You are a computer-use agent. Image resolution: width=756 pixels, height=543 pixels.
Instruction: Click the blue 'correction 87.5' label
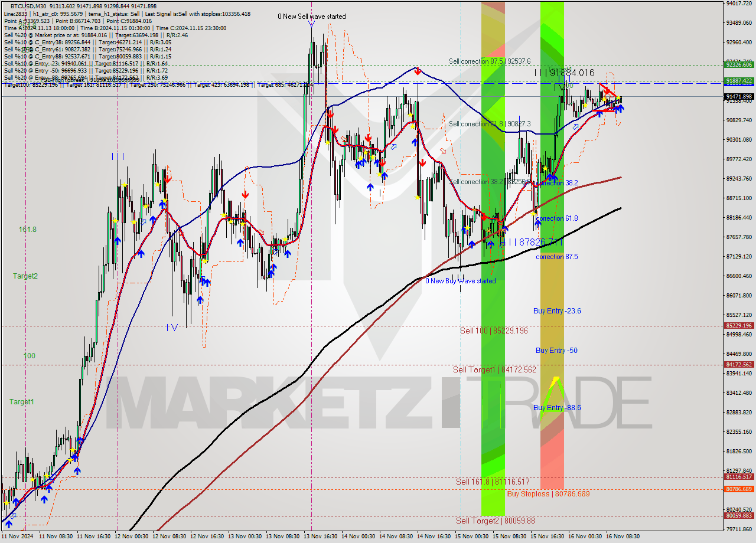click(x=557, y=257)
